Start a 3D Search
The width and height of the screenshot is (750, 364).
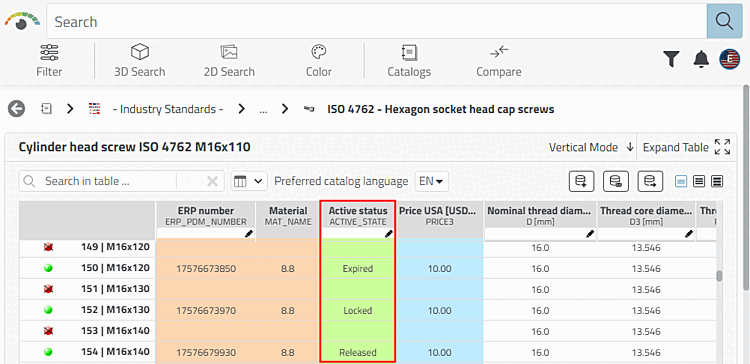click(140, 60)
